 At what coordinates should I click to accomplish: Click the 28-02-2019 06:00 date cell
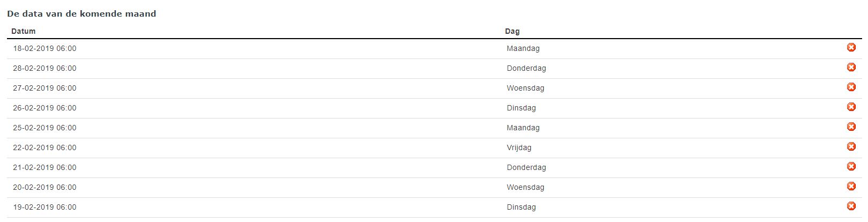(x=44, y=68)
